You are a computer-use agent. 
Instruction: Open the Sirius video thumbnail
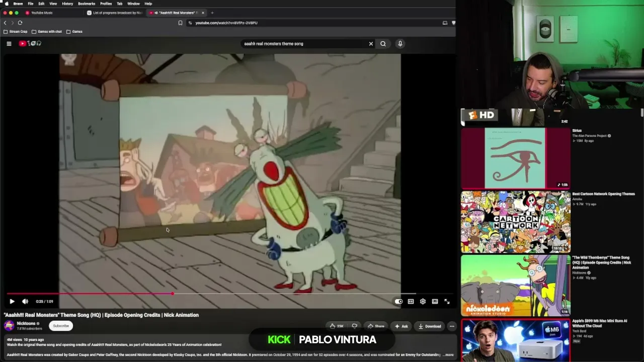[x=516, y=158]
